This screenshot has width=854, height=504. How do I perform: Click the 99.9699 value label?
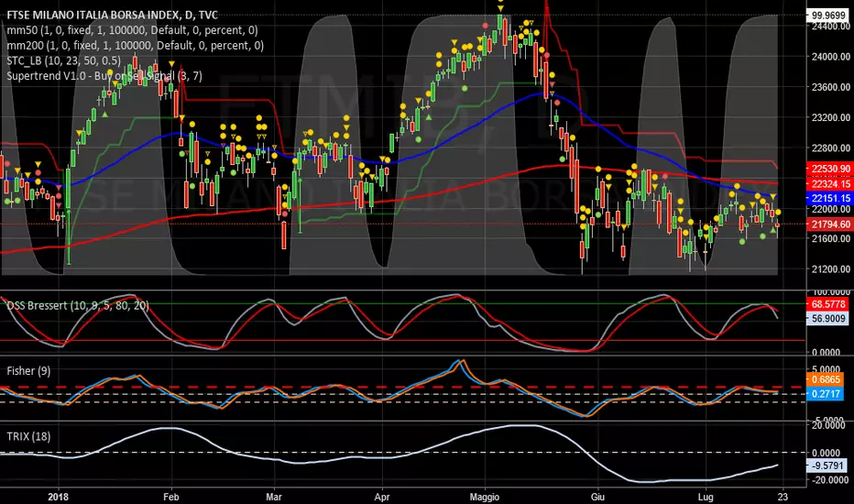click(x=829, y=16)
